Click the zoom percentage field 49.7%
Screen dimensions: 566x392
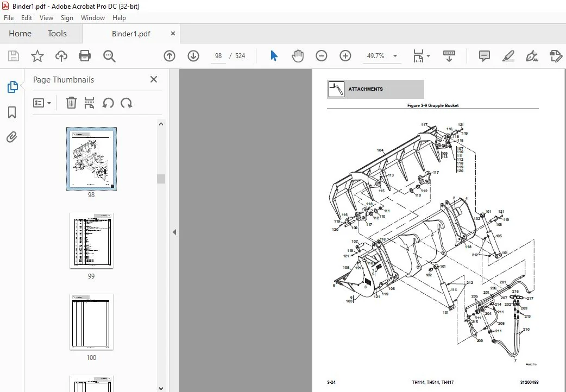tap(376, 56)
